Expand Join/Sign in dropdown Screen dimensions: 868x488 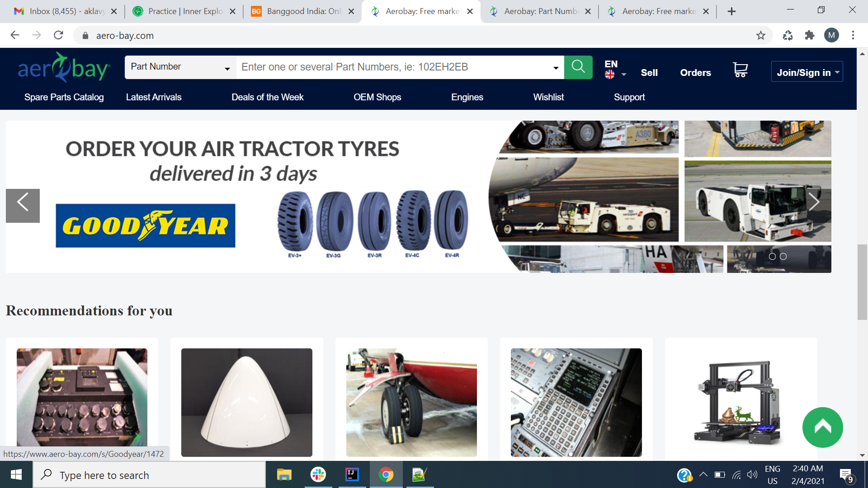807,72
